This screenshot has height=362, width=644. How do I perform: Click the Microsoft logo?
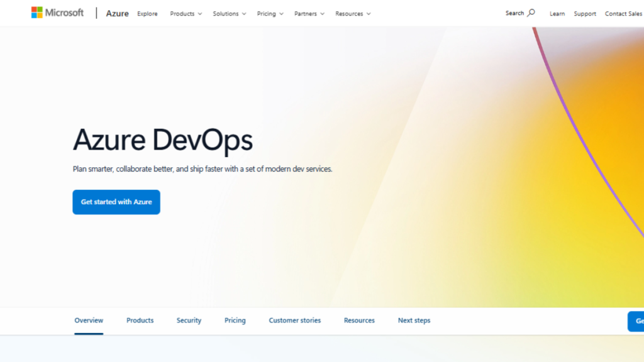tap(57, 13)
